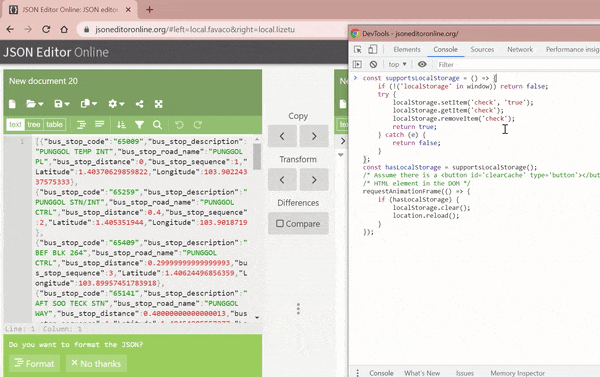The image size is (600, 377).
Task: Click the filter transform funnel icon
Action: pos(139,124)
